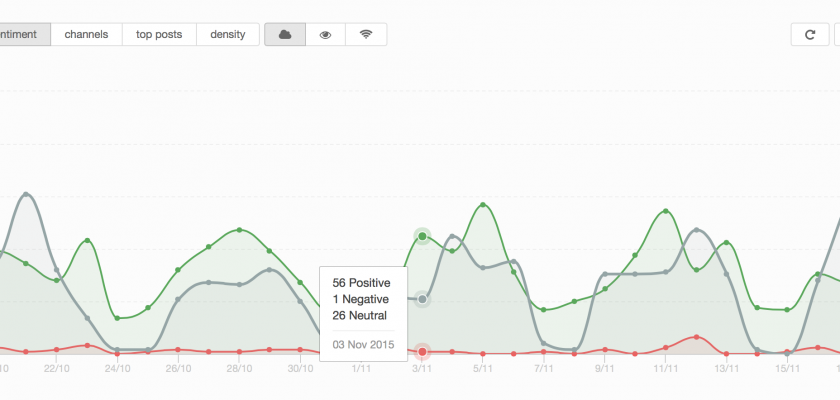The image size is (840, 400).
Task: Open the sentiment tab
Action: pos(22,34)
